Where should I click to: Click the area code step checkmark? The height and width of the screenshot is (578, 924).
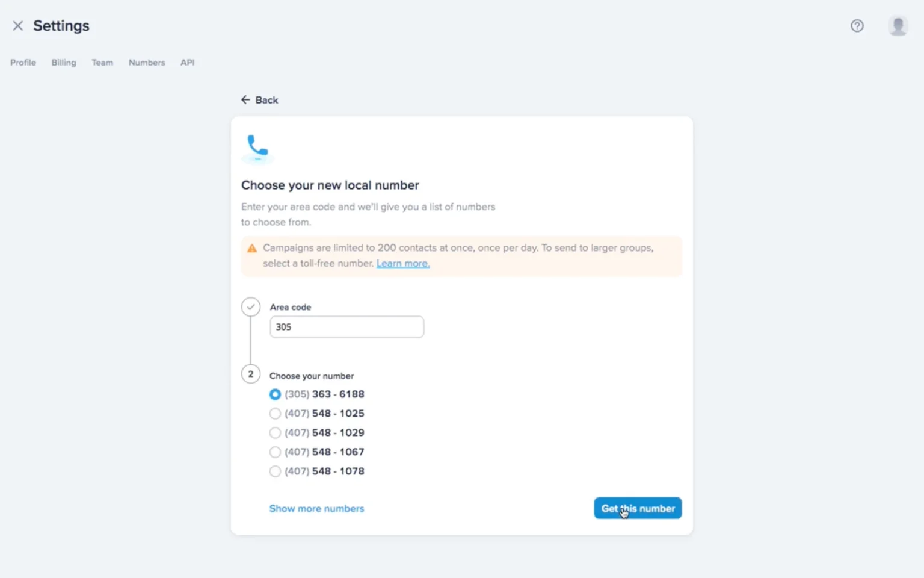click(x=251, y=307)
